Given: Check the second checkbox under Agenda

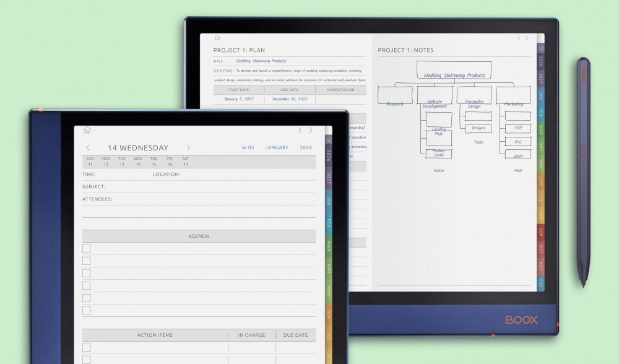Looking at the screenshot, I should click(85, 260).
